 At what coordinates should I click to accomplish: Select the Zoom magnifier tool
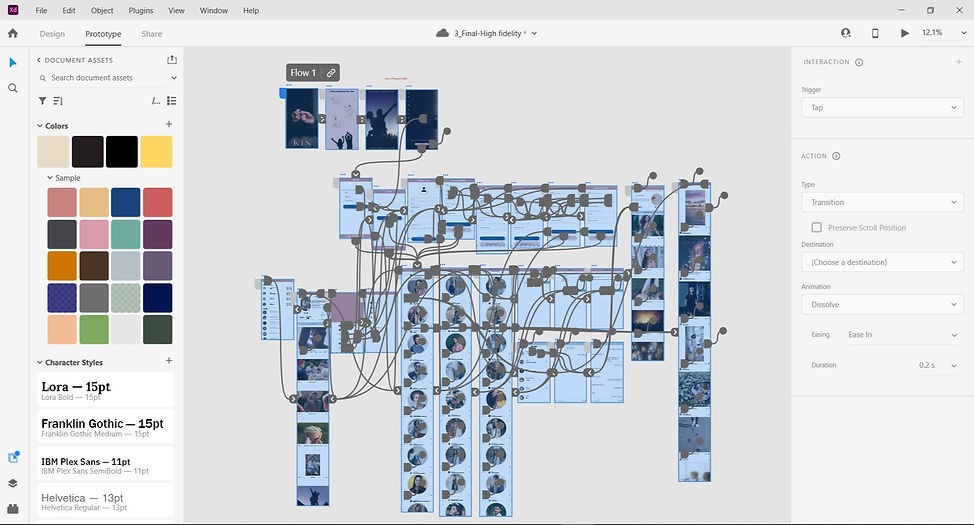12,88
